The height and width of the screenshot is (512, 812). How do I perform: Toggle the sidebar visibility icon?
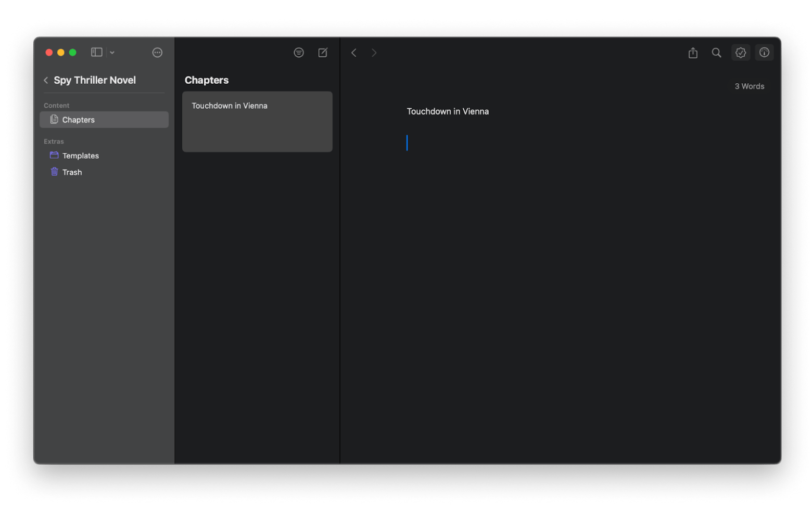(x=96, y=52)
